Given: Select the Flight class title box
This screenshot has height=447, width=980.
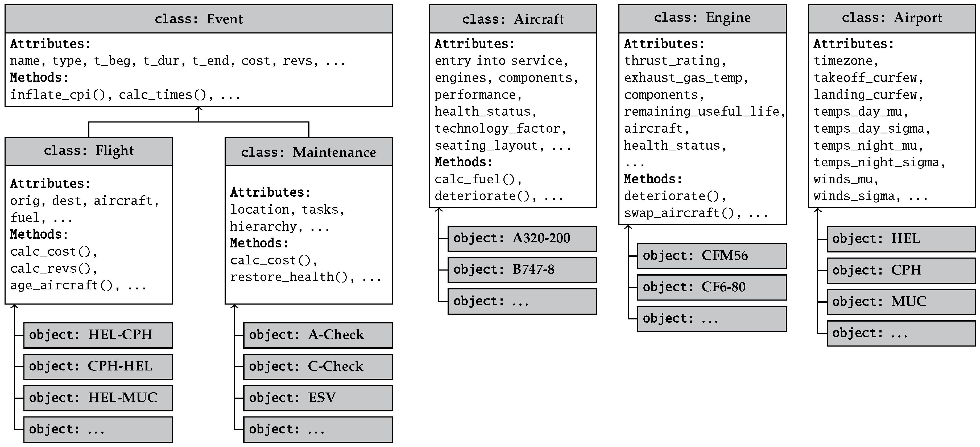Looking at the screenshot, I should tap(89, 151).
